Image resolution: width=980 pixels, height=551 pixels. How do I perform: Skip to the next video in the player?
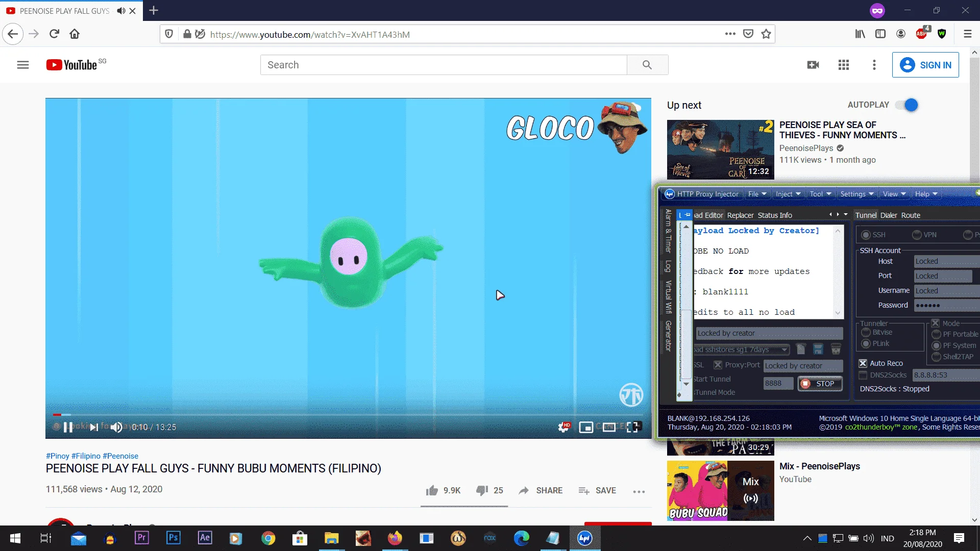click(93, 428)
